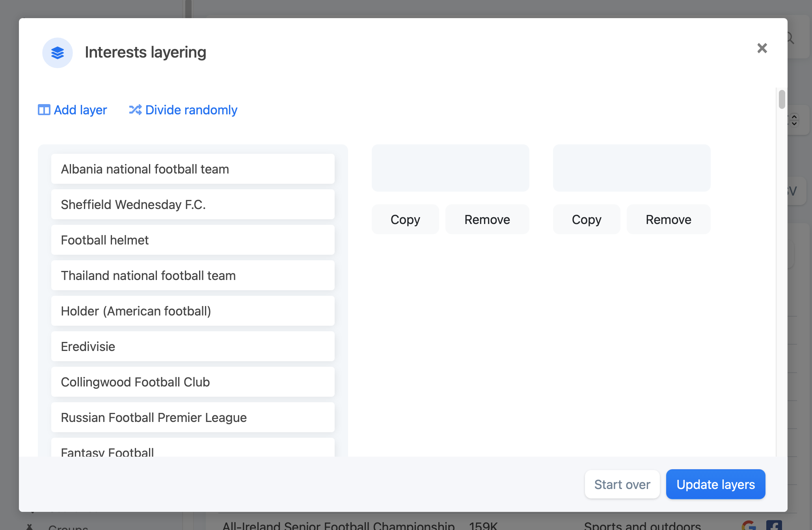Screen dimensions: 812x530
Task: Click Remove button on first layer
Action: [x=487, y=219]
